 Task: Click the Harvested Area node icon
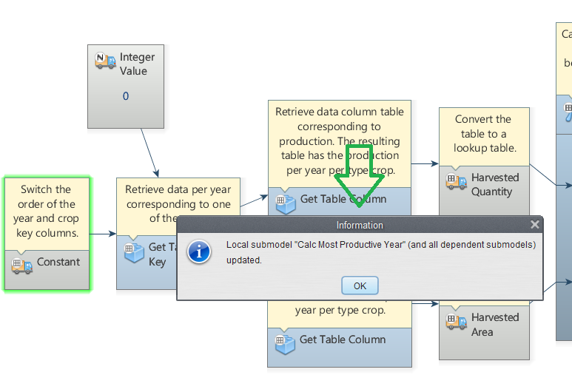pos(456,321)
